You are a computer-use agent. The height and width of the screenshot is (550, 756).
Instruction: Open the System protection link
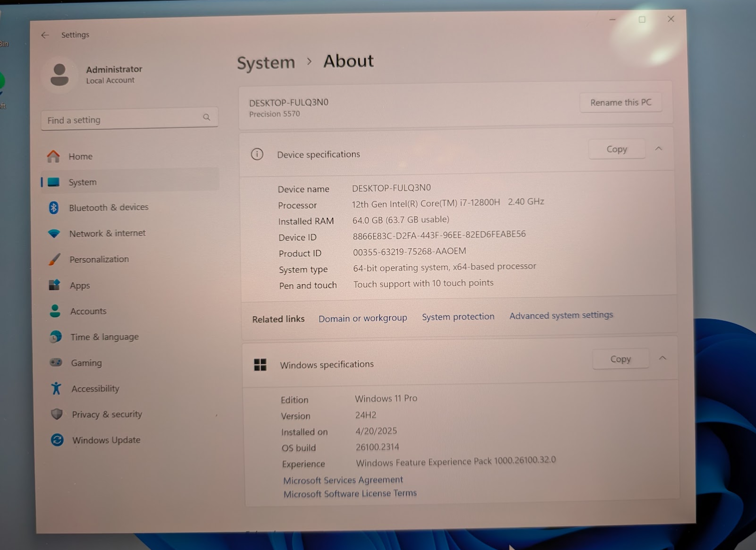pos(458,317)
